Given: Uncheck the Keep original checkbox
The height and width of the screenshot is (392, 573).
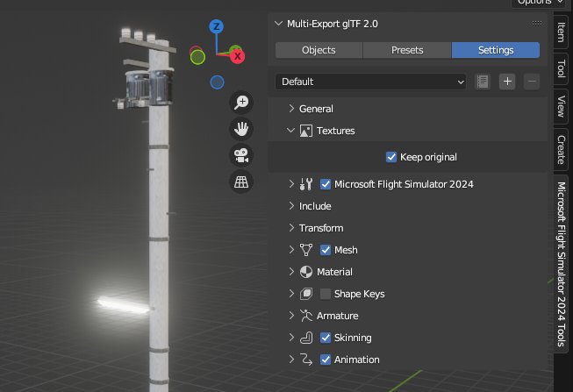Looking at the screenshot, I should (391, 157).
